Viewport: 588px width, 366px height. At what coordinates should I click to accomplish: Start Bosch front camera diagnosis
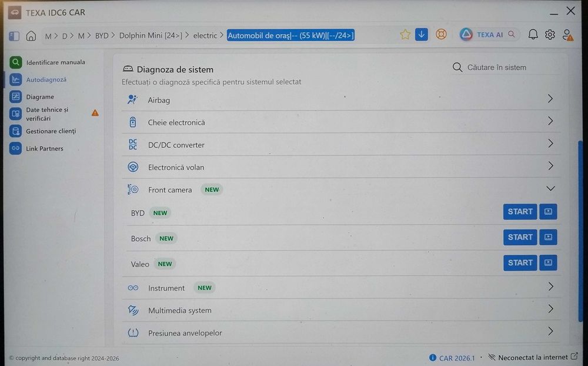[x=520, y=237]
